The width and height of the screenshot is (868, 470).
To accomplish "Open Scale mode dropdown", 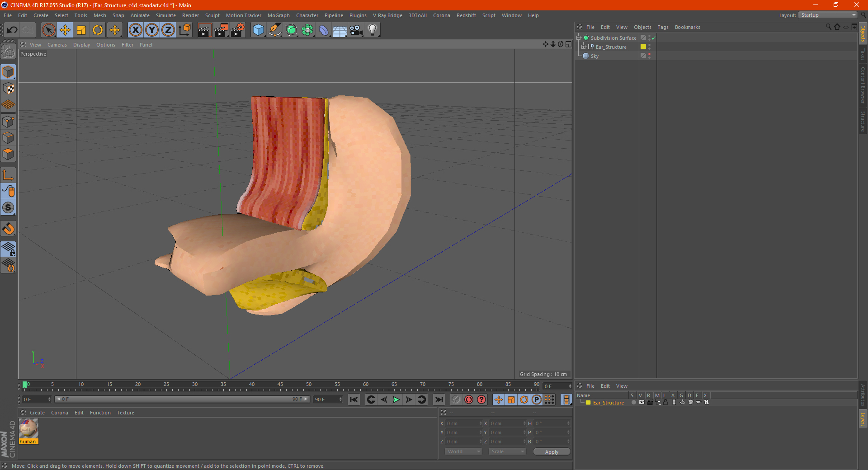I will (x=507, y=451).
